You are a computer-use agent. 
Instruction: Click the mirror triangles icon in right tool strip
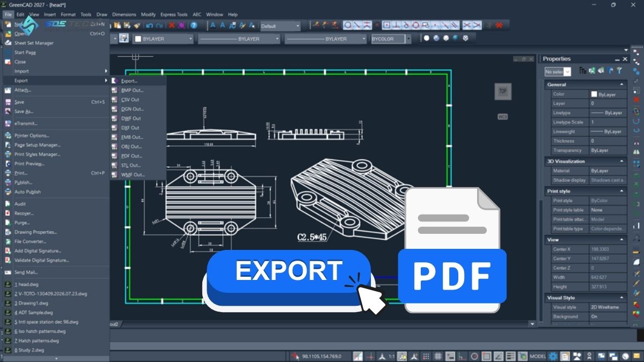coord(636,152)
